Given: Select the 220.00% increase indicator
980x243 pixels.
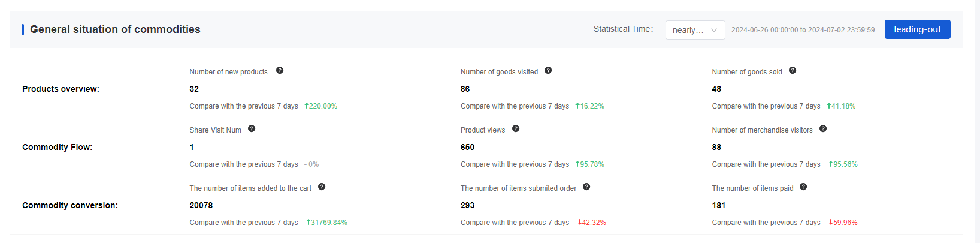Looking at the screenshot, I should click(x=320, y=106).
